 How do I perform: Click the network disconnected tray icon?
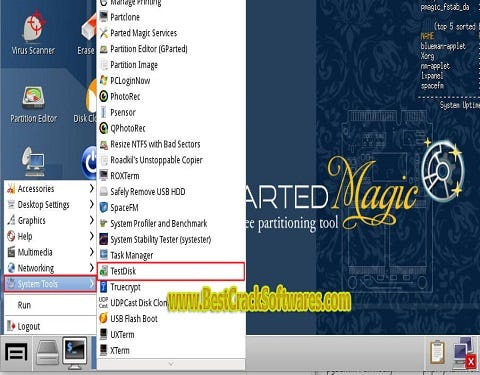[x=464, y=353]
